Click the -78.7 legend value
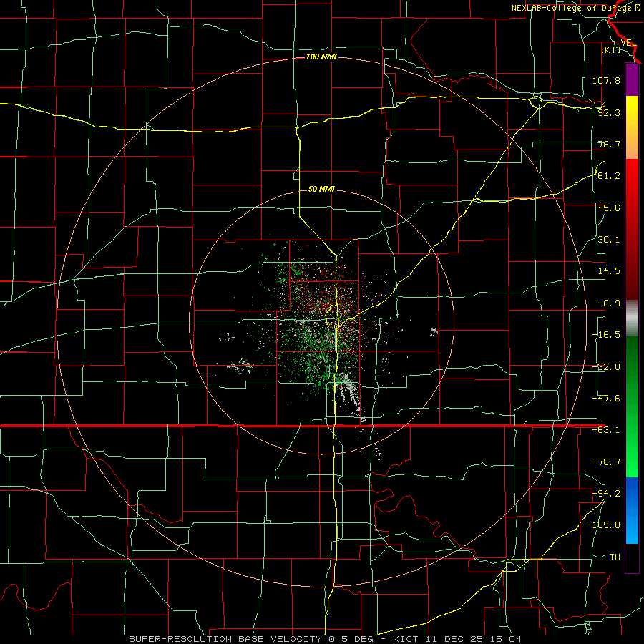This screenshot has width=644, height=644. click(606, 462)
